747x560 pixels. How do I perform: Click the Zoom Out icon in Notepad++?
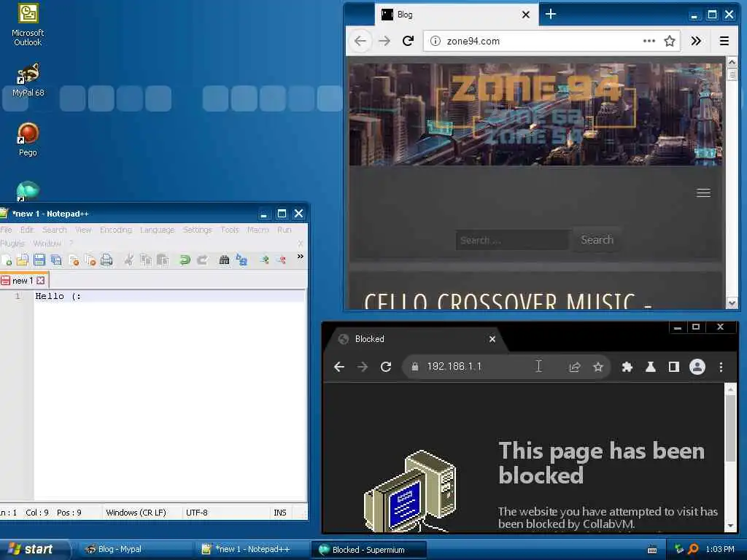(x=282, y=260)
